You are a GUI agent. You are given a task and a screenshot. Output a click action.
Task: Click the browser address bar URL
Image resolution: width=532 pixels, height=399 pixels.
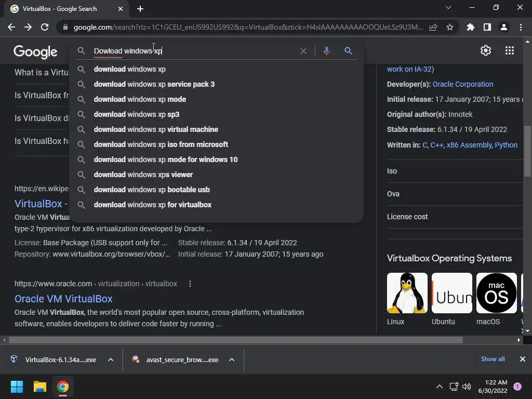point(248,27)
